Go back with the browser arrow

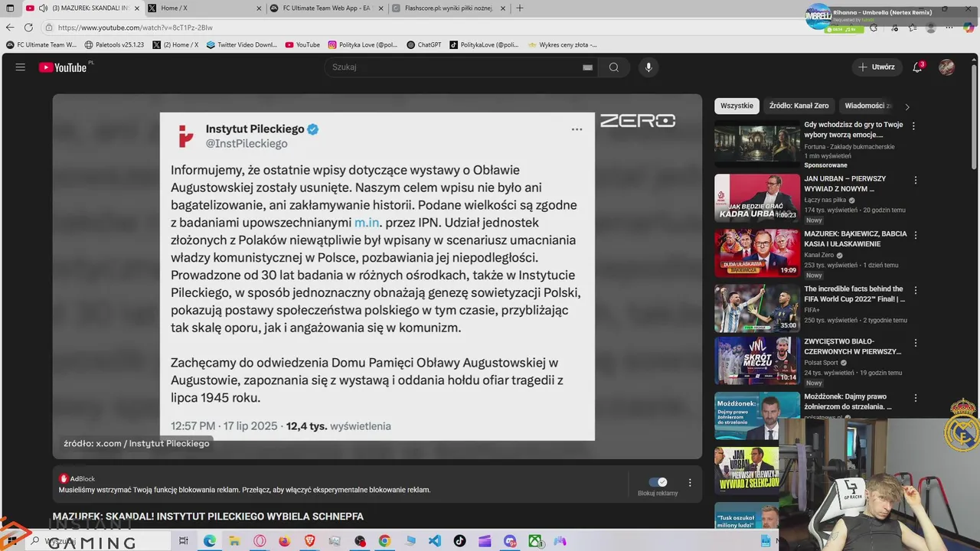click(10, 28)
